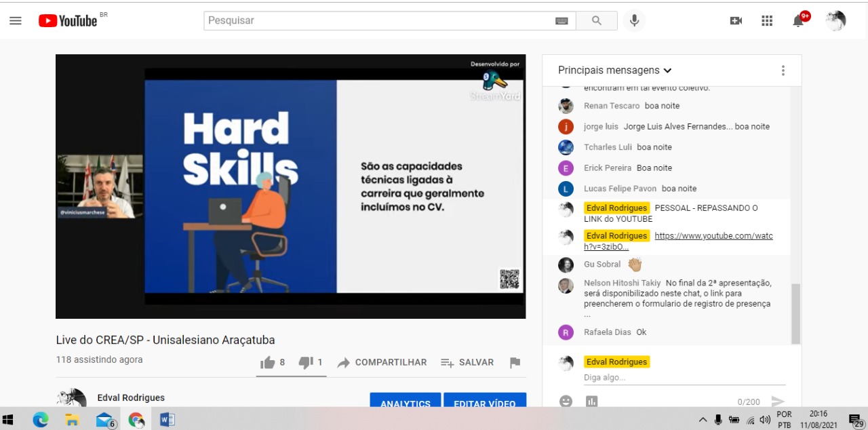This screenshot has width=868, height=430.
Task: Click the Diga algo chat input
Action: tap(684, 378)
